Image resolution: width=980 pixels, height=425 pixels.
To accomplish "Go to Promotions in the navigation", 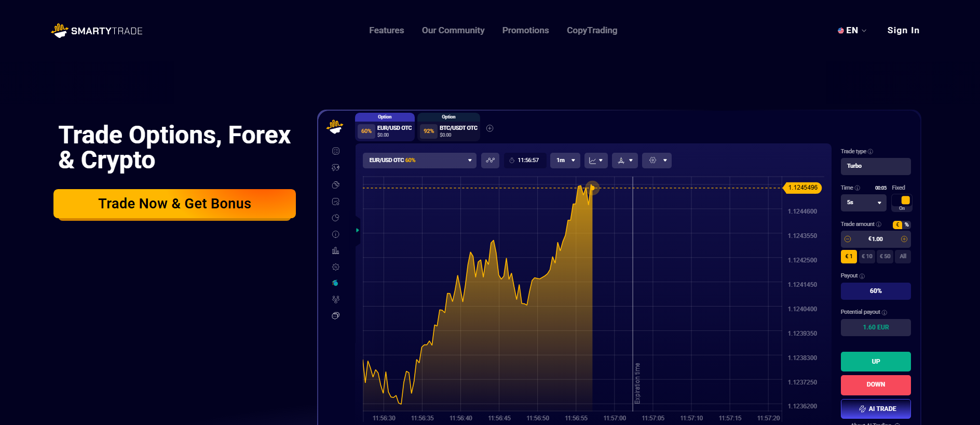I will click(x=525, y=31).
